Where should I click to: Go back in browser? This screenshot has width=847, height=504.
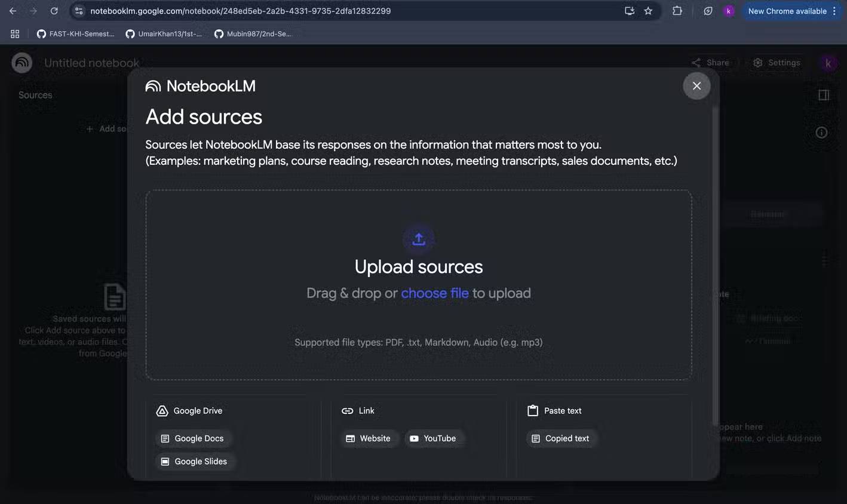(13, 11)
